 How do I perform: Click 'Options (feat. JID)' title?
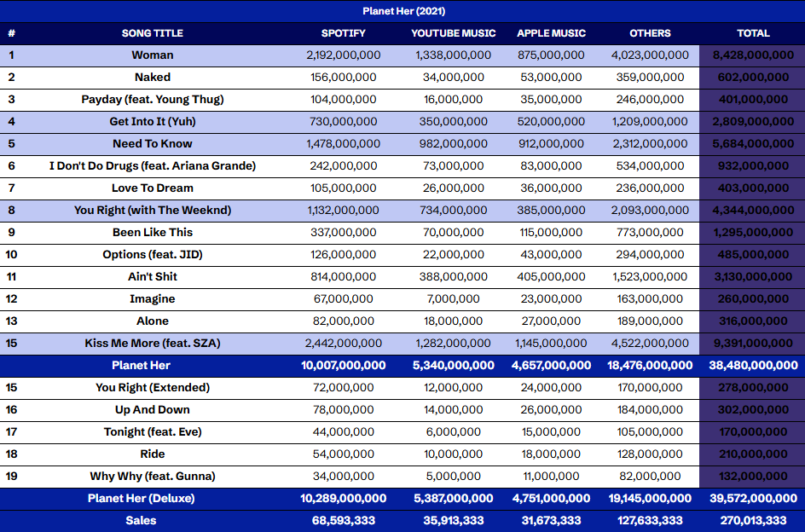pyautogui.click(x=153, y=255)
